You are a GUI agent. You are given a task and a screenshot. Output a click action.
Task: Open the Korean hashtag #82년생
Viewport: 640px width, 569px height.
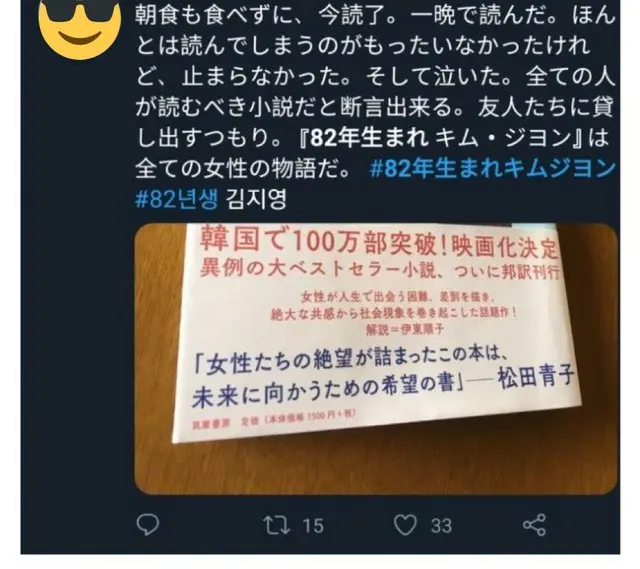click(x=177, y=199)
